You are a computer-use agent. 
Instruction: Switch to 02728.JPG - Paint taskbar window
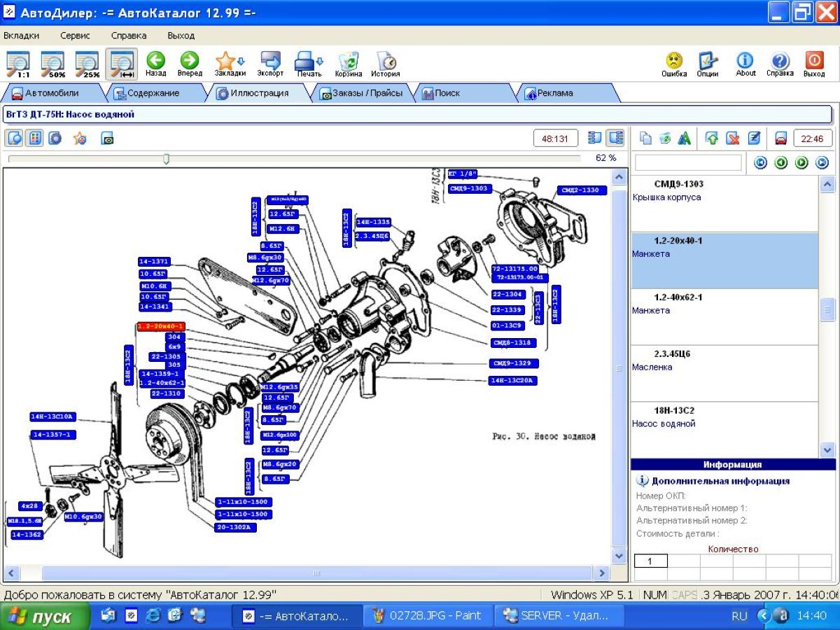point(428,616)
